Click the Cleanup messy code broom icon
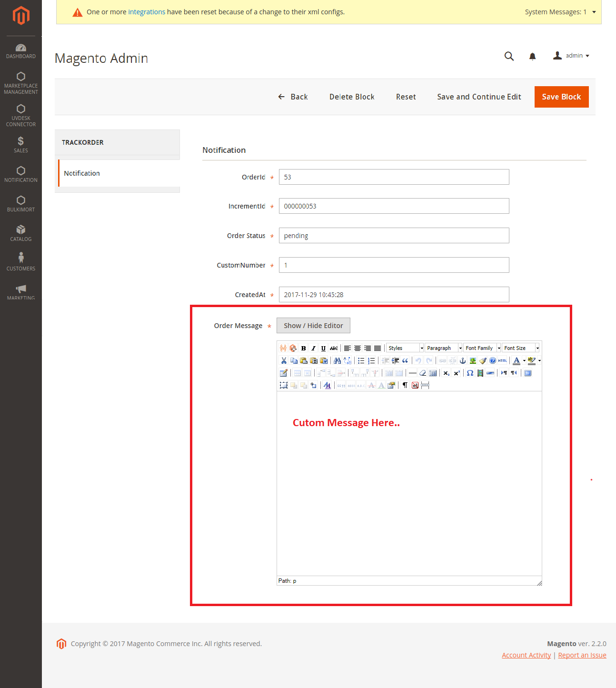The image size is (616, 688). (x=482, y=361)
